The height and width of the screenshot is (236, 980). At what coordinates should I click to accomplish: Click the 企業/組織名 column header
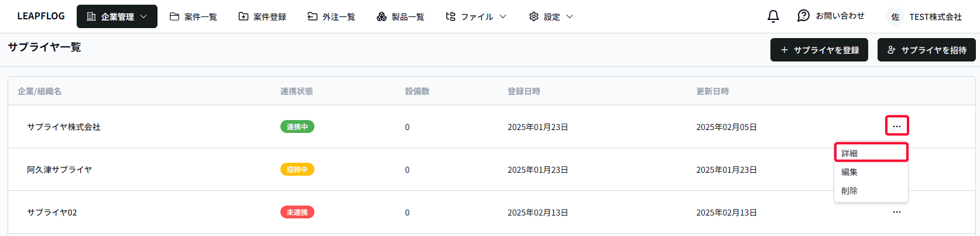tap(39, 91)
